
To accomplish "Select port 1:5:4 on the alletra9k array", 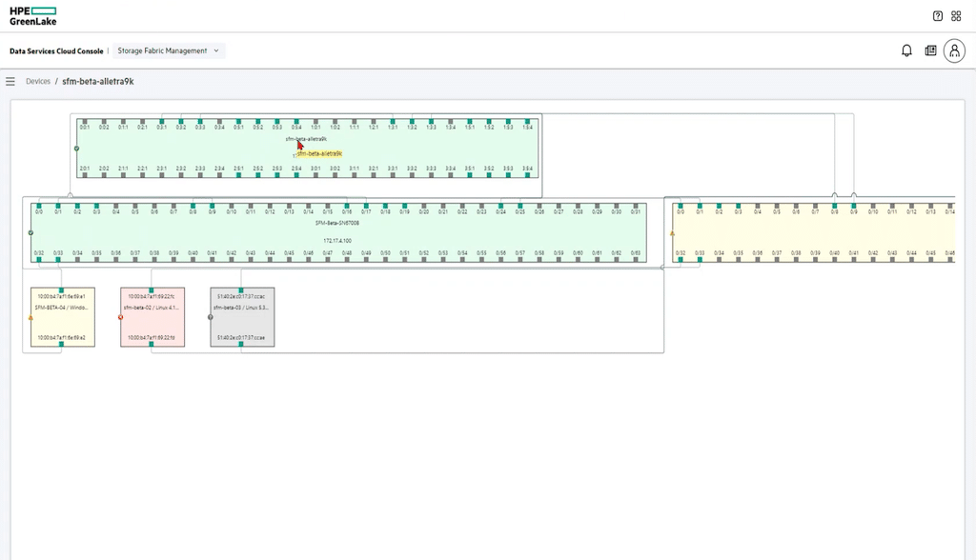I will [x=528, y=122].
